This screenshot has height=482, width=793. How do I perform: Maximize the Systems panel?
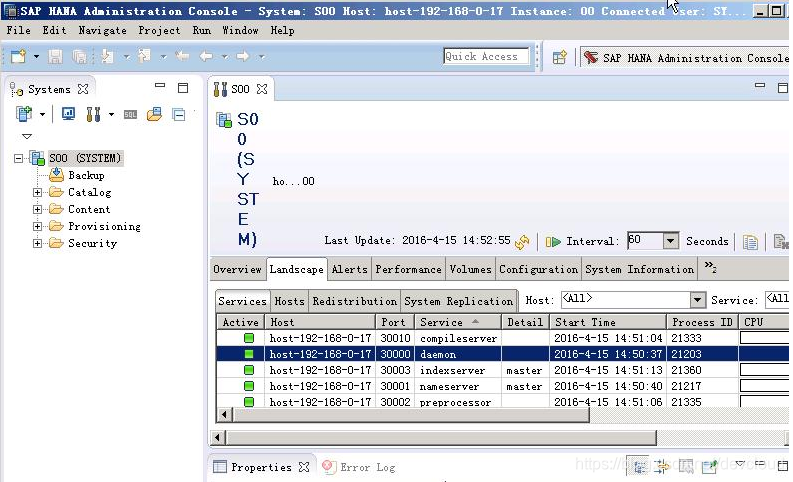(x=183, y=88)
